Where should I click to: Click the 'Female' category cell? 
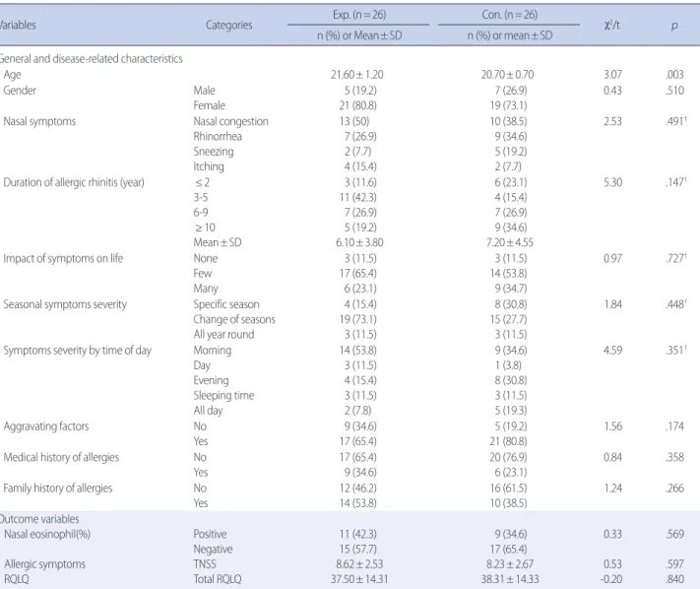pyautogui.click(x=210, y=105)
